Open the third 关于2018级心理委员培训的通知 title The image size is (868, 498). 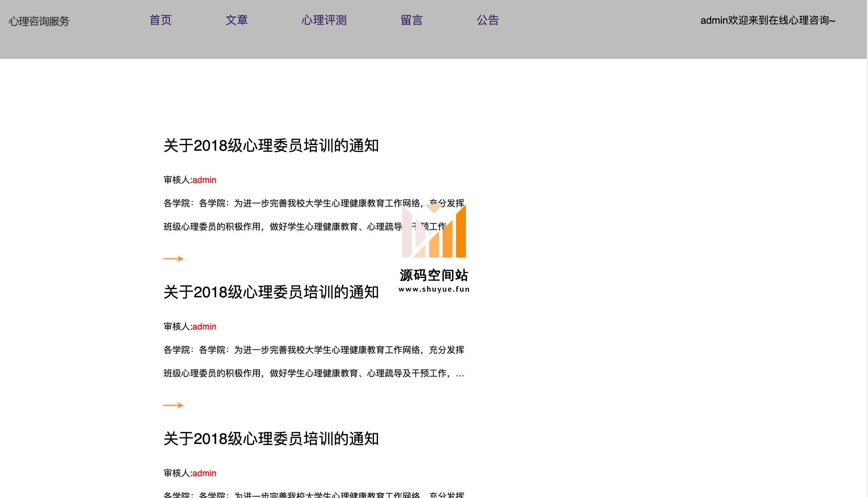click(271, 439)
